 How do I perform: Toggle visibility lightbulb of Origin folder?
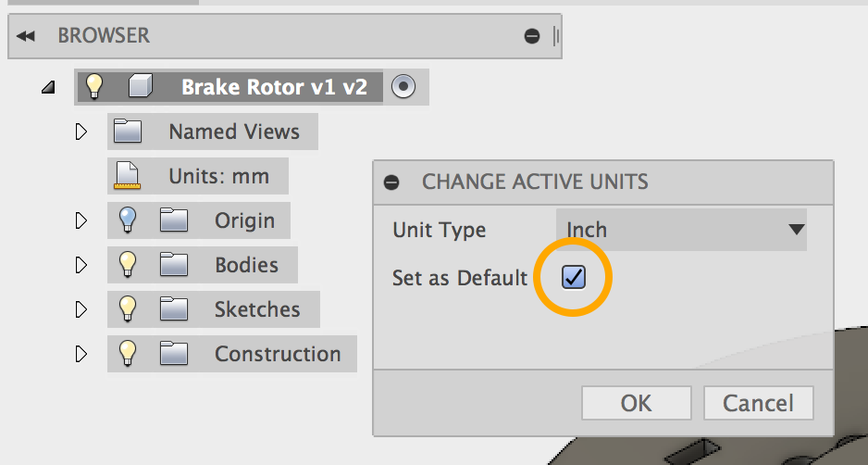click(129, 220)
